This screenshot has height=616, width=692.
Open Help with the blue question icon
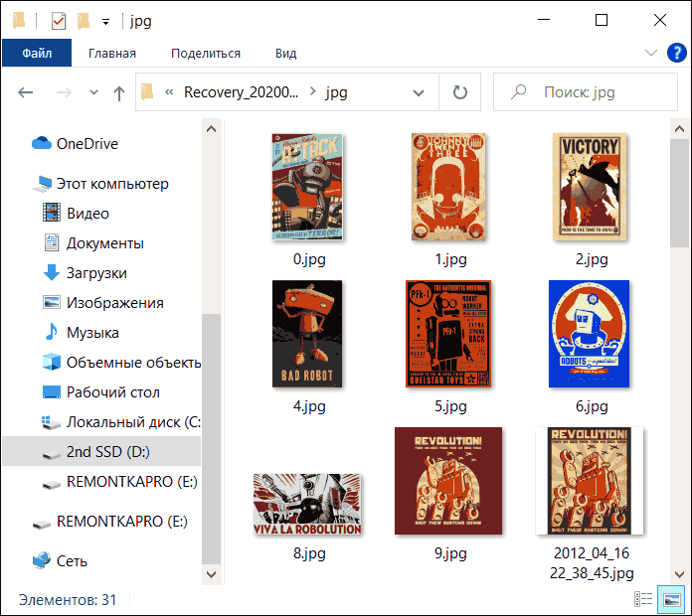click(x=676, y=53)
